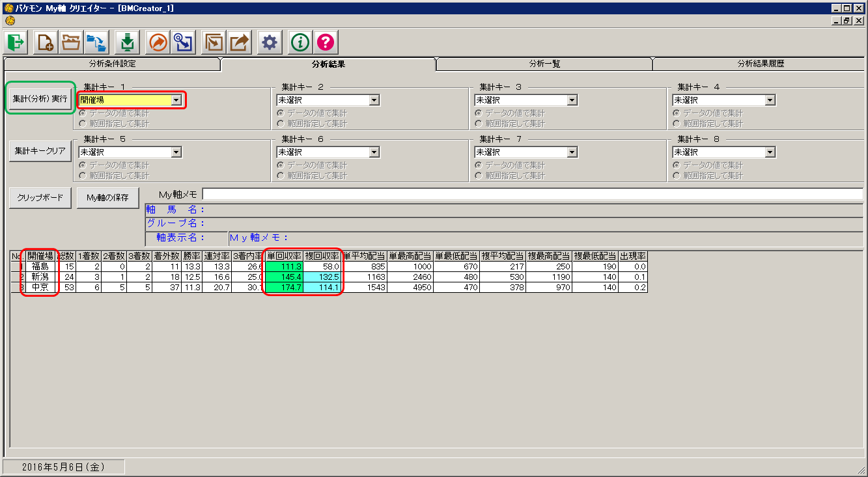Select 'データの値で集計' radio under 集計キー 7
Viewport: 868px width, 477px height.
479,165
